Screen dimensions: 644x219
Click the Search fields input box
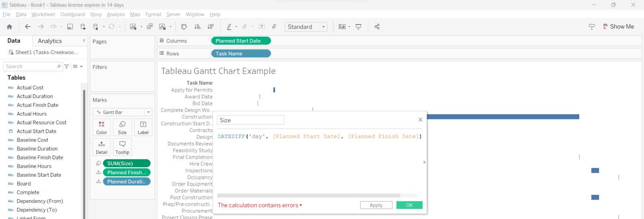[33, 67]
